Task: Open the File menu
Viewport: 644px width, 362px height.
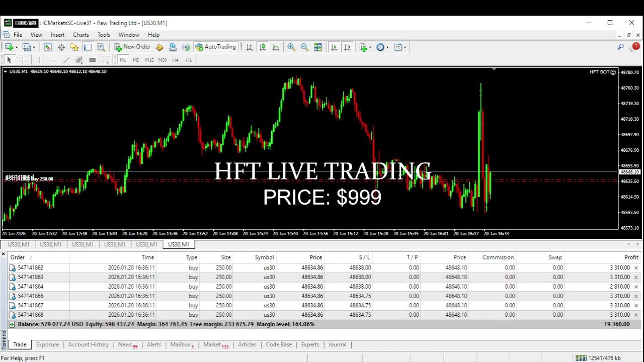Action: (18, 35)
